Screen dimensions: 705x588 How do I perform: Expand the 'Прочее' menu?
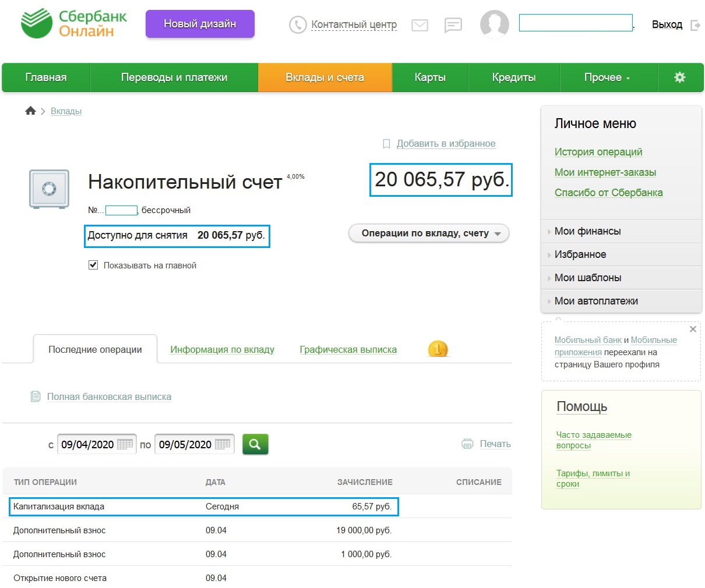607,77
